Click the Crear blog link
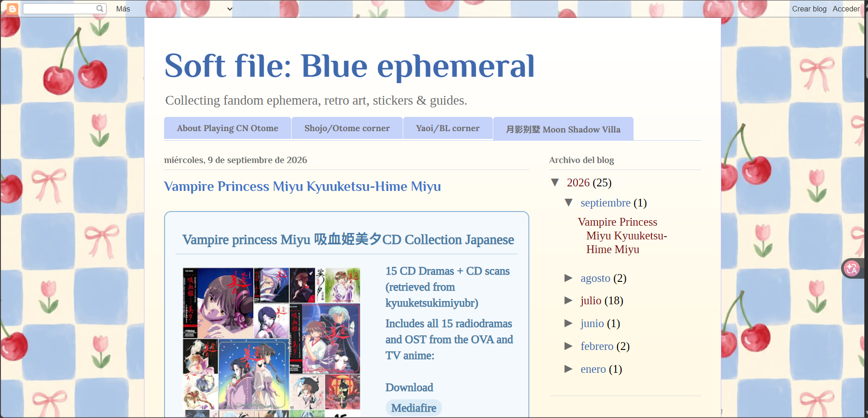The width and height of the screenshot is (868, 418). tap(809, 9)
